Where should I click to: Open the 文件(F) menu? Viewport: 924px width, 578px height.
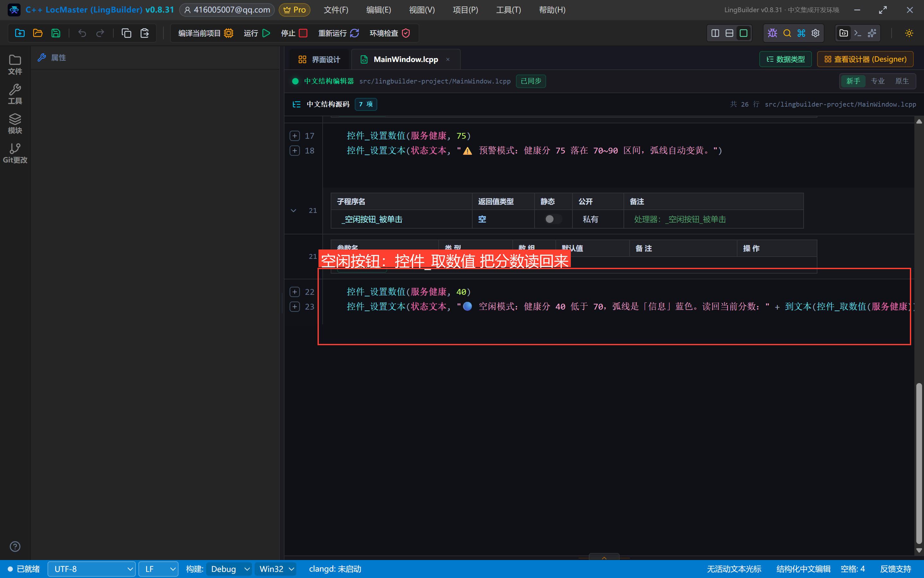336,10
